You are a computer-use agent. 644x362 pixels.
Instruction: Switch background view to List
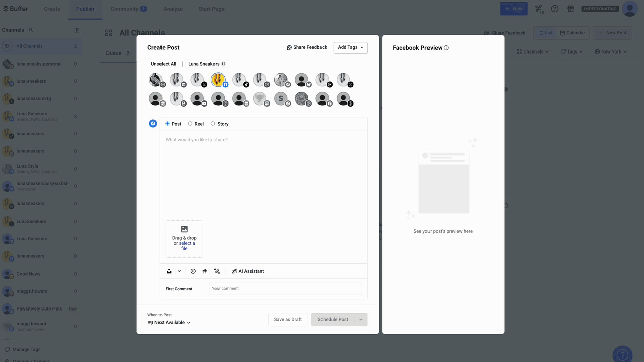[x=545, y=33]
